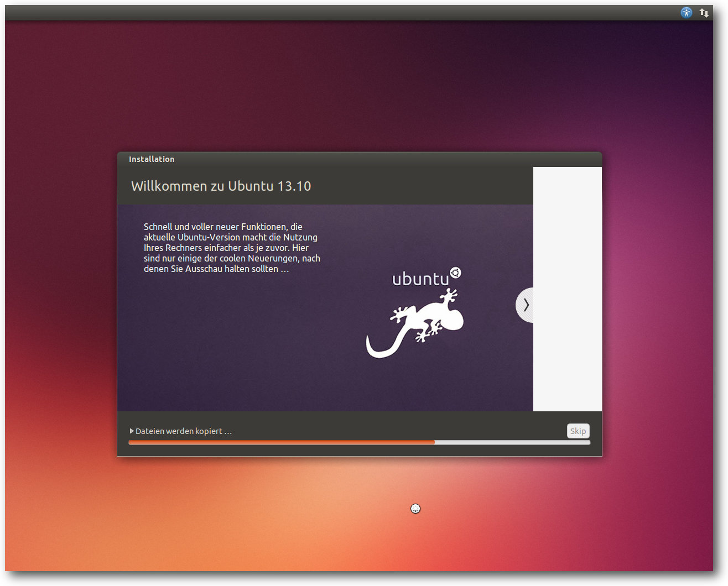Open the accessibility menu in top panel
The image size is (728, 586).
(687, 13)
